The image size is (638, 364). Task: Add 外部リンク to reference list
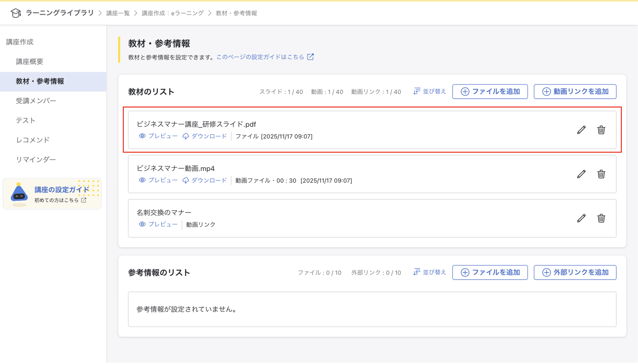coord(575,272)
